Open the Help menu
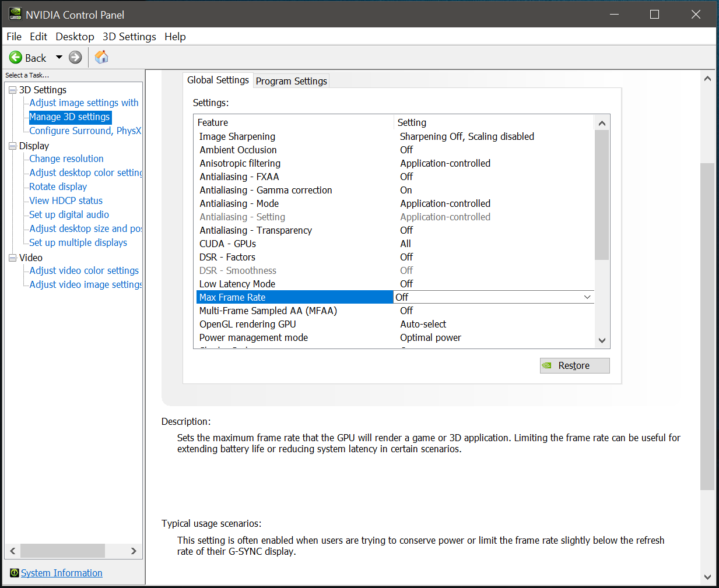The height and width of the screenshot is (588, 719). pyautogui.click(x=175, y=36)
